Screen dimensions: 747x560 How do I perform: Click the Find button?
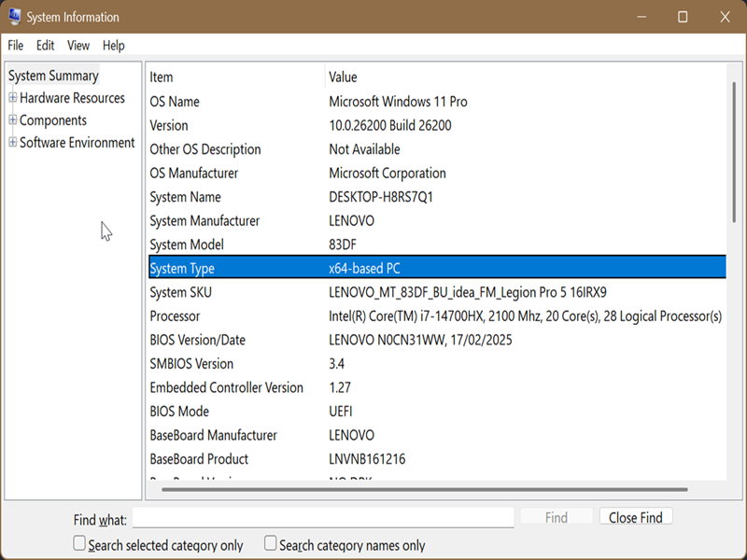tap(557, 517)
